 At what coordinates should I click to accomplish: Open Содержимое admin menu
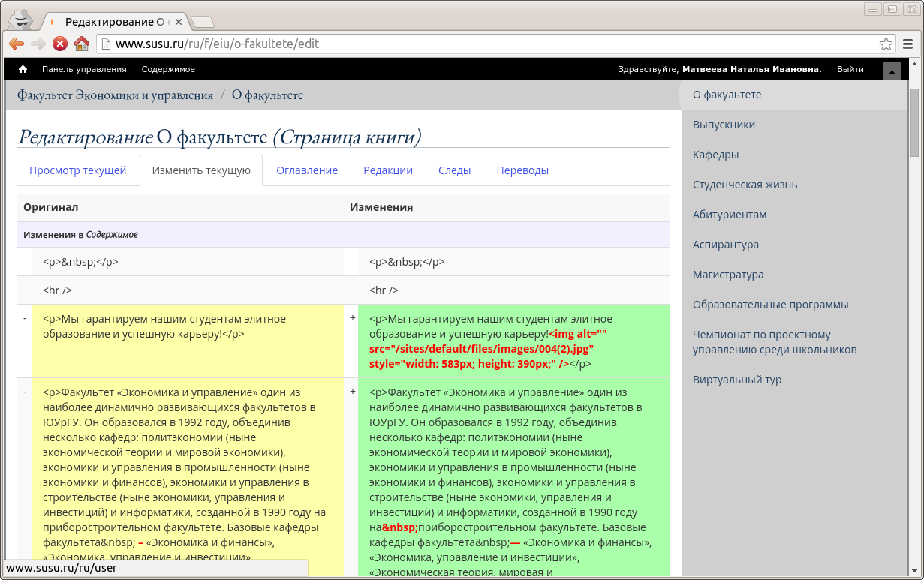pyautogui.click(x=168, y=69)
